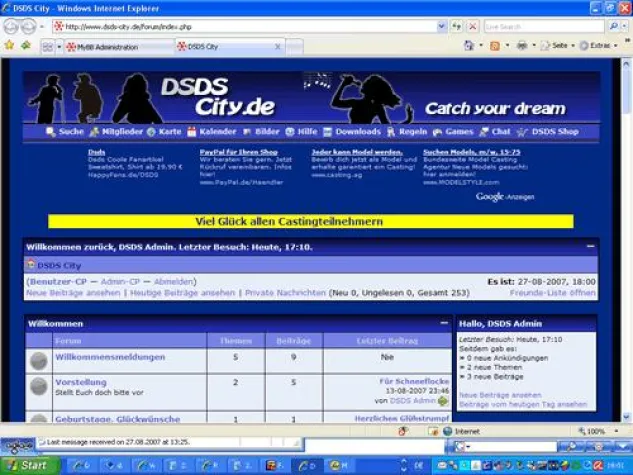
Task: Open the Mitglieder navigation menu item
Action: click(119, 131)
